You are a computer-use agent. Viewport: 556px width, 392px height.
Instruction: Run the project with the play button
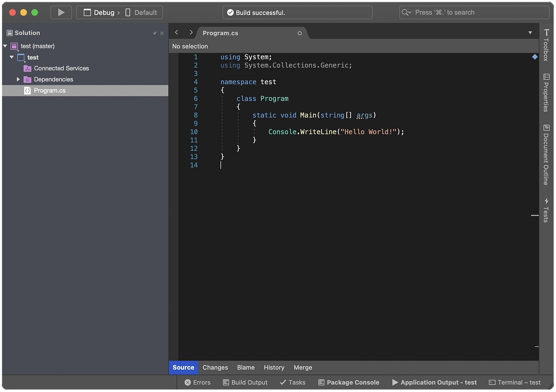[x=61, y=12]
